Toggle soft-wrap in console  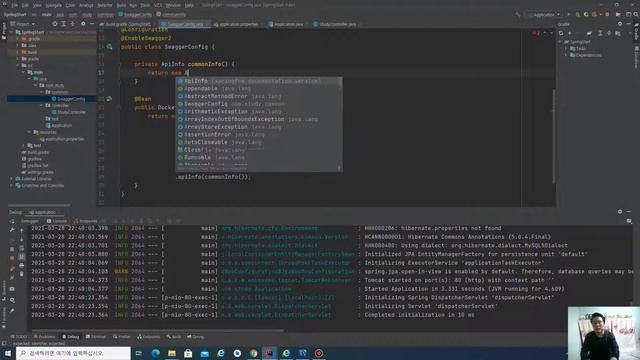(22, 248)
